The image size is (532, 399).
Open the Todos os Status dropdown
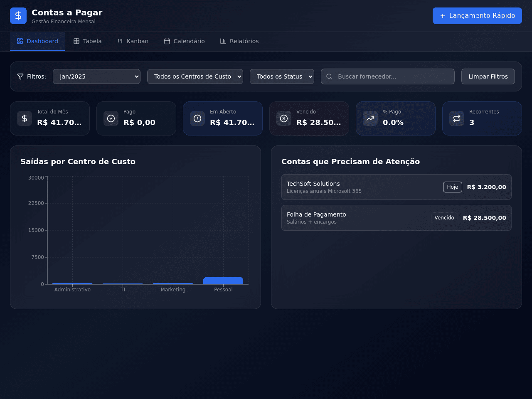coord(282,76)
